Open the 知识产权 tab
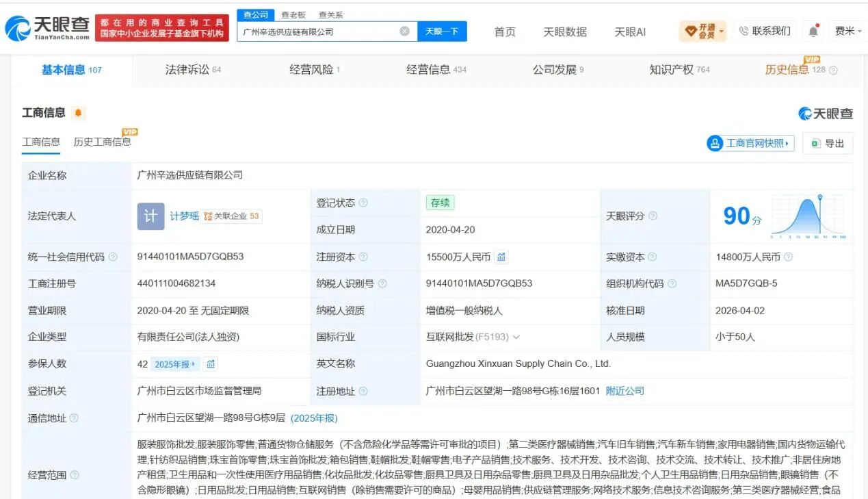Image resolution: width=868 pixels, height=499 pixels. tap(680, 70)
